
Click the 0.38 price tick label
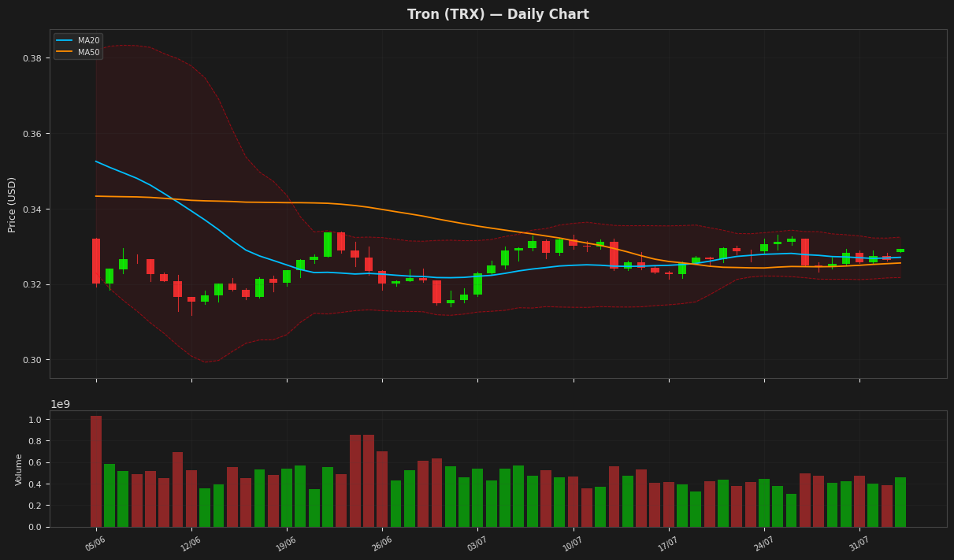pyautogui.click(x=32, y=58)
